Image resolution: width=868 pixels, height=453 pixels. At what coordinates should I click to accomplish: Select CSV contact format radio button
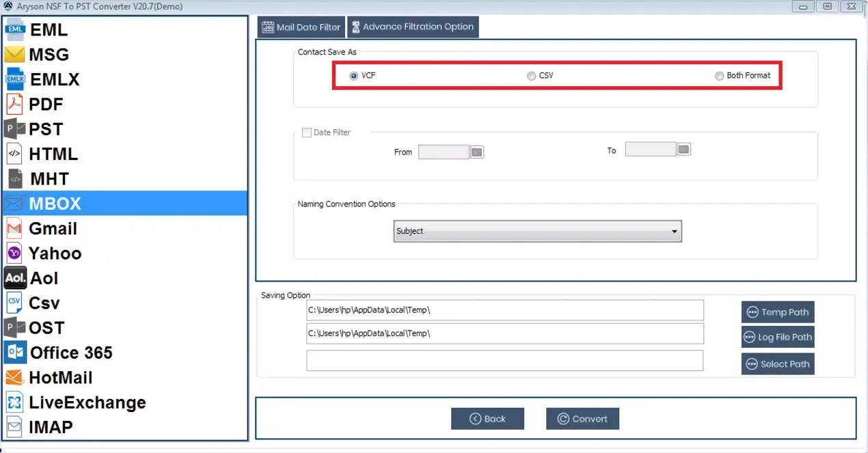531,76
